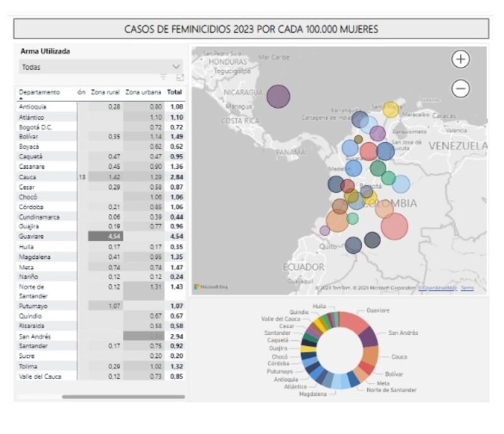Sort by Total column header
This screenshot has width=504, height=434.
tap(174, 92)
